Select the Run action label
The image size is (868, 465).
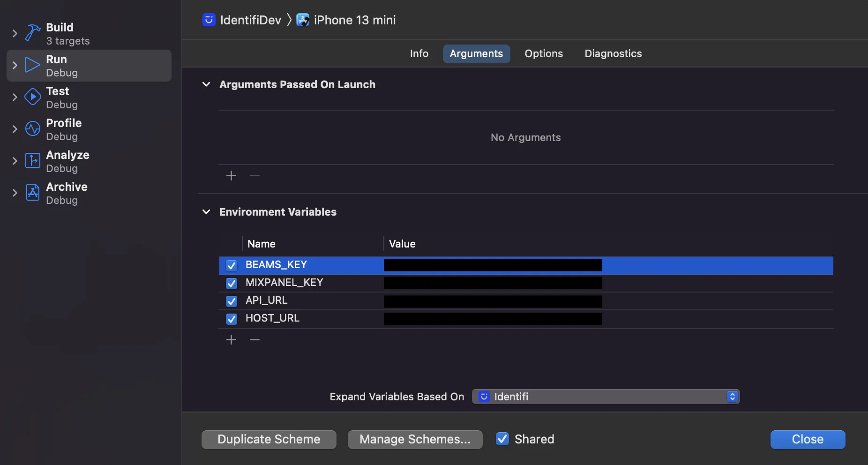(x=56, y=59)
